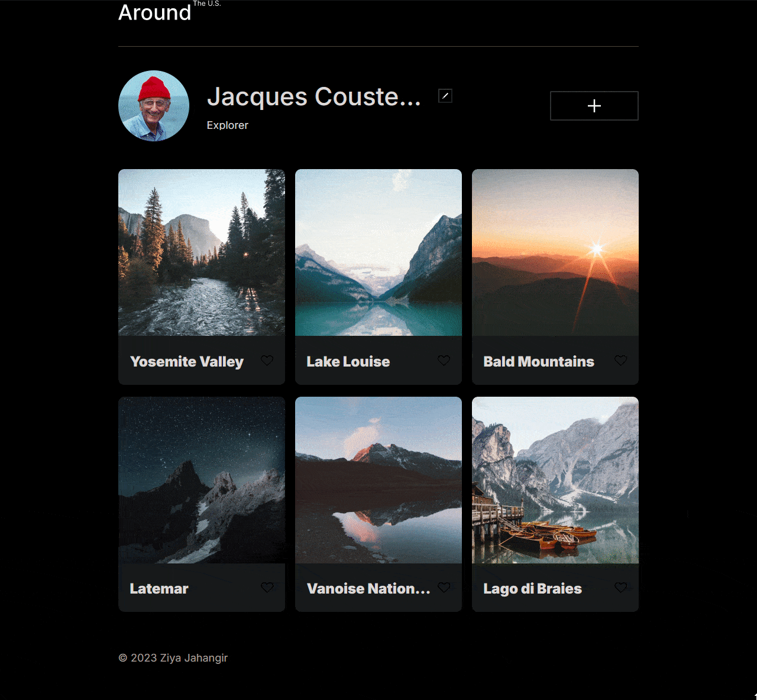757x700 pixels.
Task: Like the Yosemite Valley card
Action: [x=267, y=361]
